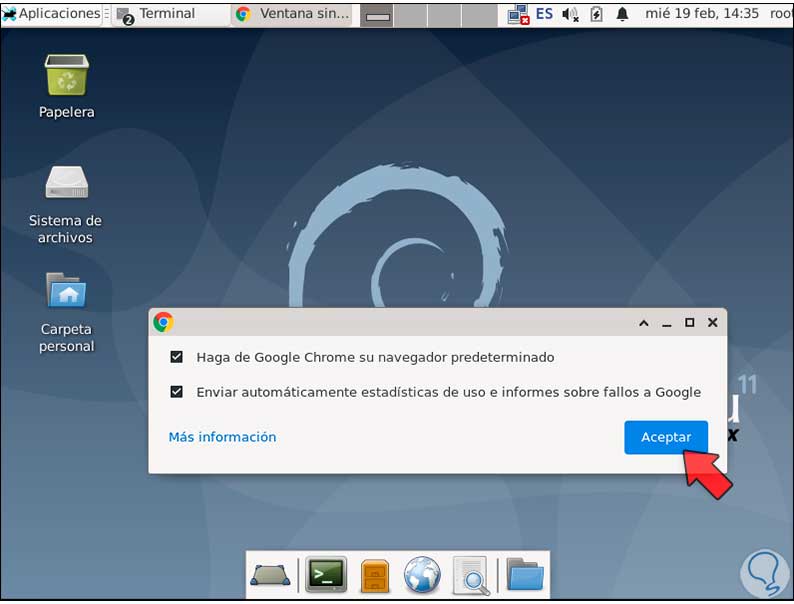The width and height of the screenshot is (794, 604).
Task: Click the Aceptar button
Action: (x=665, y=437)
